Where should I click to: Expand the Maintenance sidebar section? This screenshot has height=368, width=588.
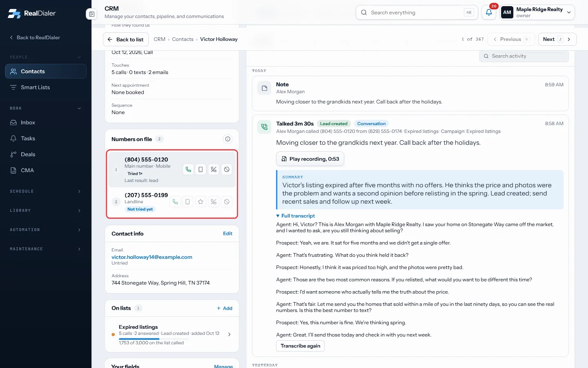coord(46,249)
